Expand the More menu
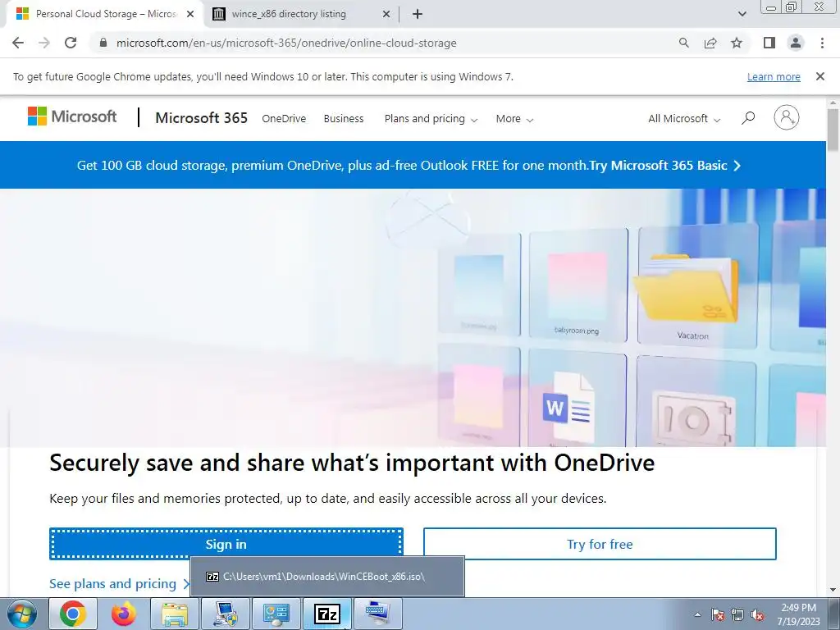 pos(514,118)
